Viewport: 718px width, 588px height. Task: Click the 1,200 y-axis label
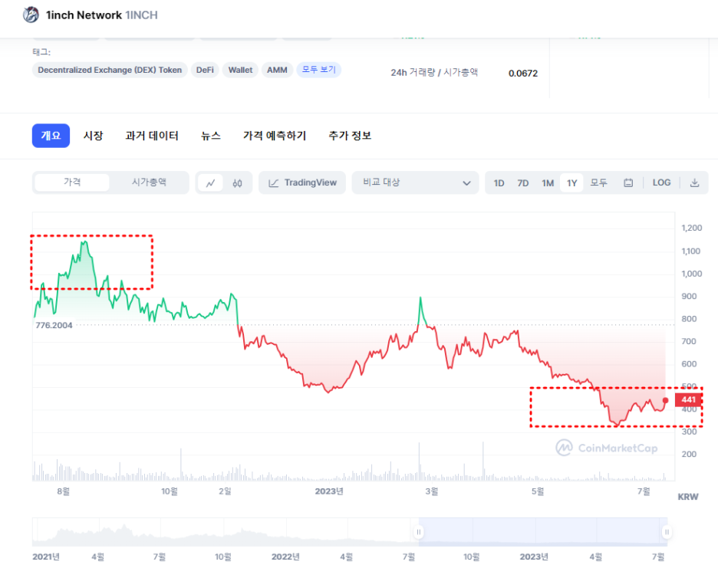[691, 228]
